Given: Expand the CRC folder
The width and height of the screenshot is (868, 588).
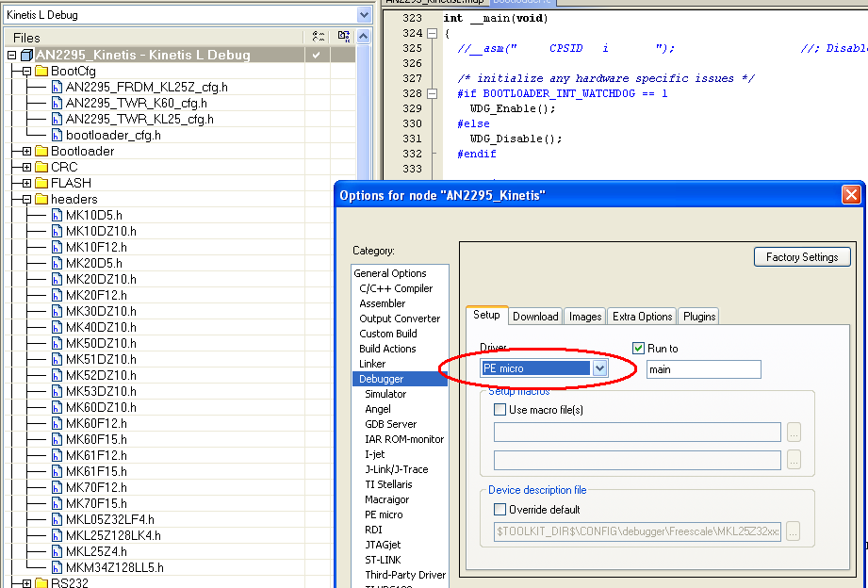Looking at the screenshot, I should (x=26, y=167).
